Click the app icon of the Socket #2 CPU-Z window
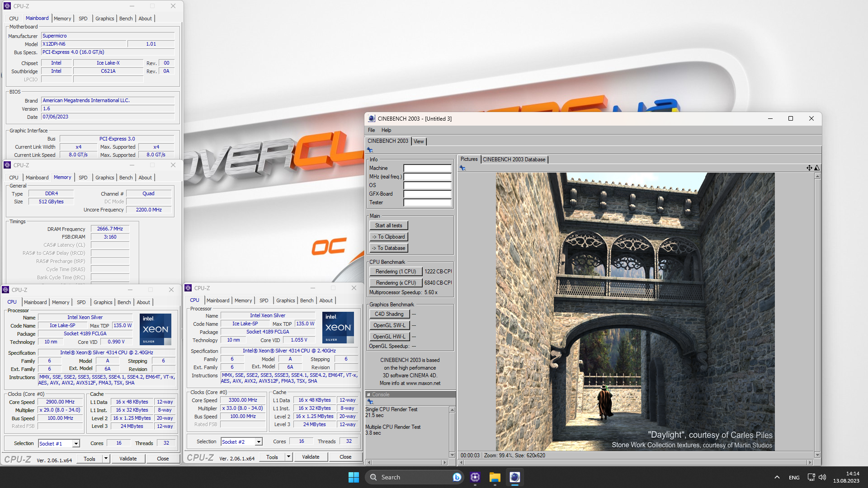 pyautogui.click(x=188, y=288)
